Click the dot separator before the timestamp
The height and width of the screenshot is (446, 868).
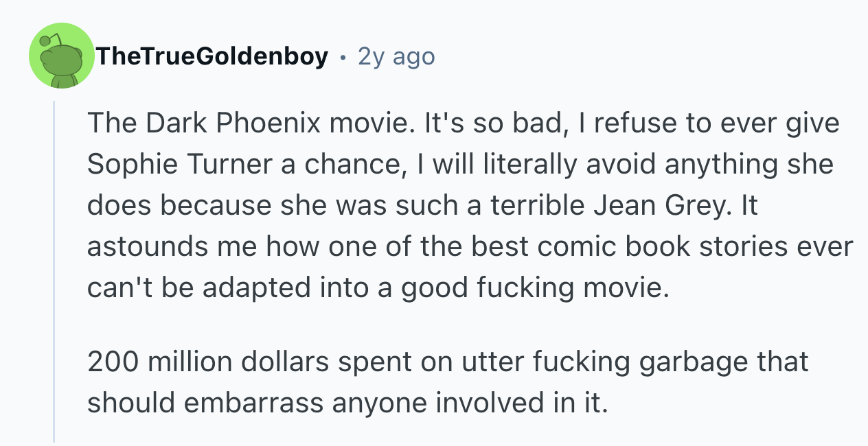(342, 57)
